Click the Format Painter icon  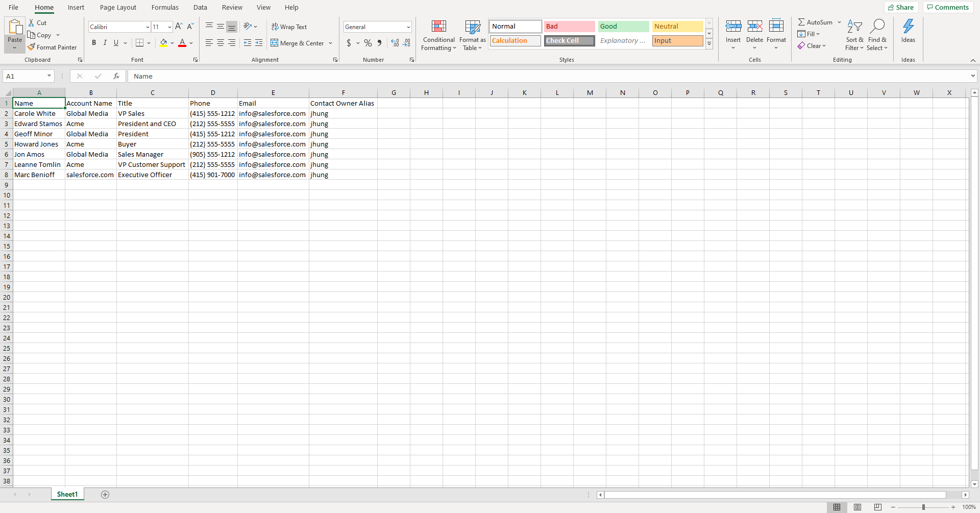(32, 47)
